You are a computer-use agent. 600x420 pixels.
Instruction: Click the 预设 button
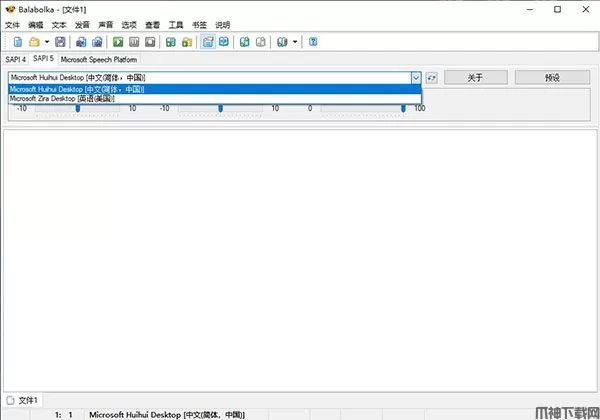click(552, 77)
